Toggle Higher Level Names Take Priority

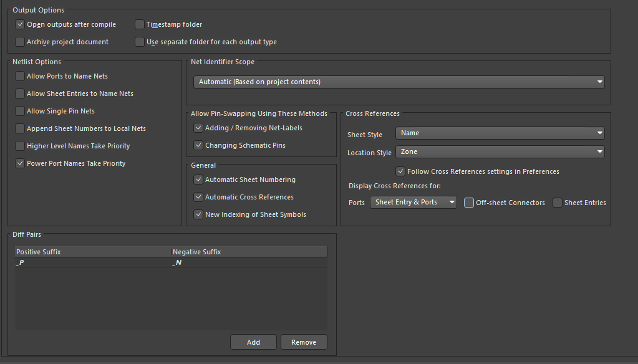point(20,146)
